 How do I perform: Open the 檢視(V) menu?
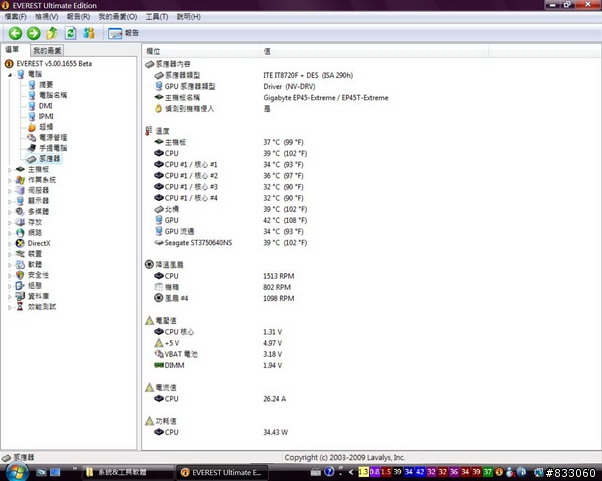point(46,17)
